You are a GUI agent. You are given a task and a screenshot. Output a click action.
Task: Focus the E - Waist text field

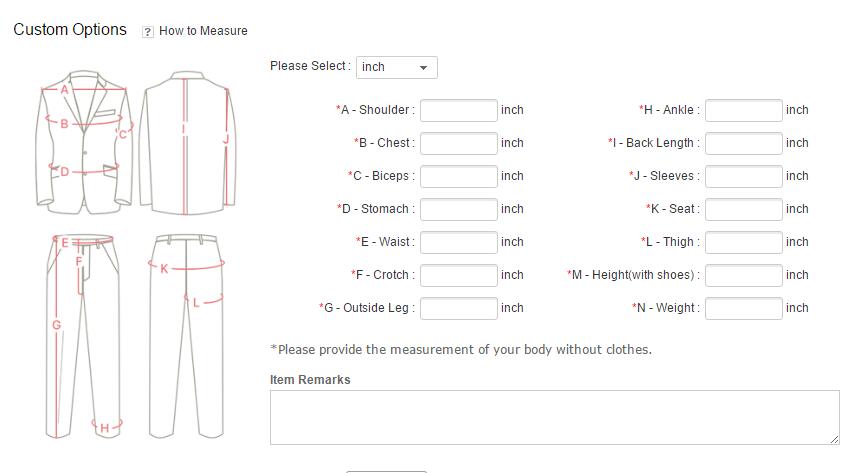[x=458, y=242]
